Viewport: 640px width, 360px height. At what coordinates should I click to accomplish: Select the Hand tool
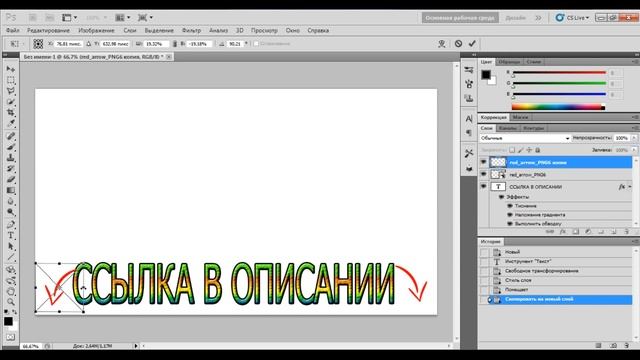click(11, 291)
